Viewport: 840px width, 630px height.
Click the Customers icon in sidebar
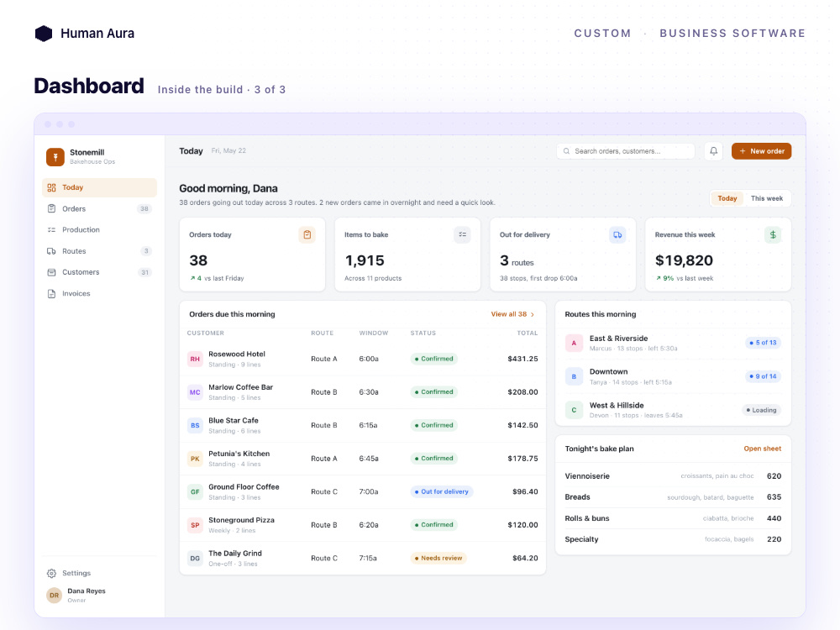click(x=51, y=272)
